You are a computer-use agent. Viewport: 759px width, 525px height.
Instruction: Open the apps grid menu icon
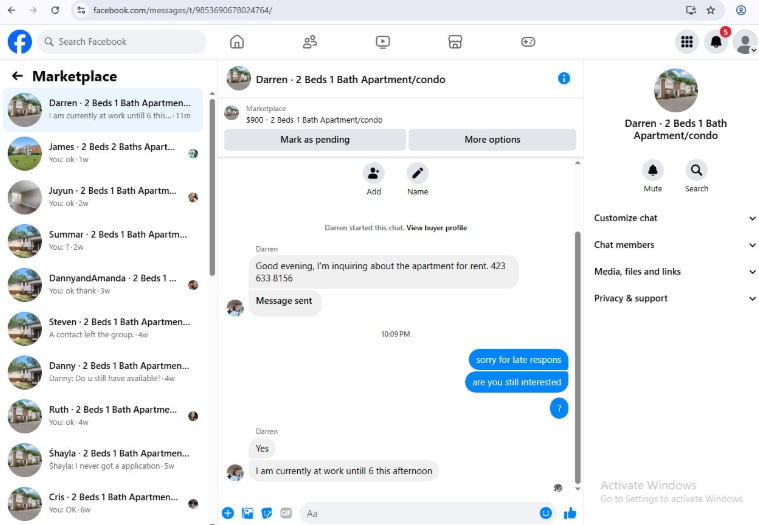click(x=686, y=42)
